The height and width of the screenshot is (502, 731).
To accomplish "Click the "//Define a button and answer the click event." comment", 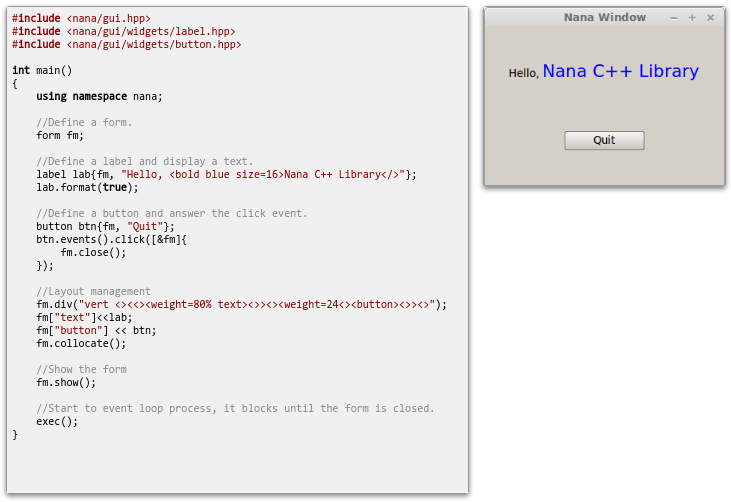I will 172,213.
